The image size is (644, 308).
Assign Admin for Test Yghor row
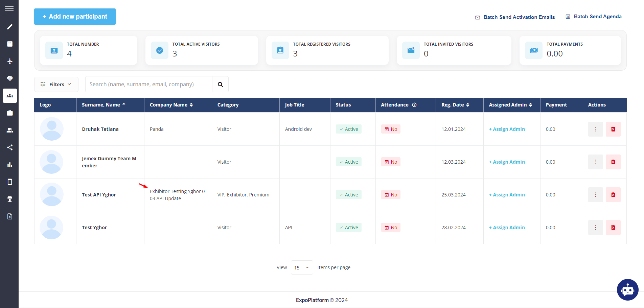tap(507, 227)
